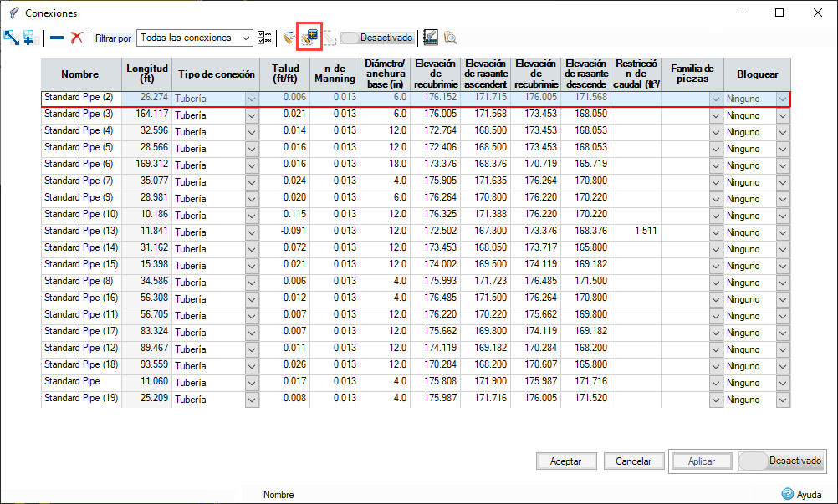
Task: Open Bloquear dropdown for Standard Pipe (2)
Action: pos(783,99)
